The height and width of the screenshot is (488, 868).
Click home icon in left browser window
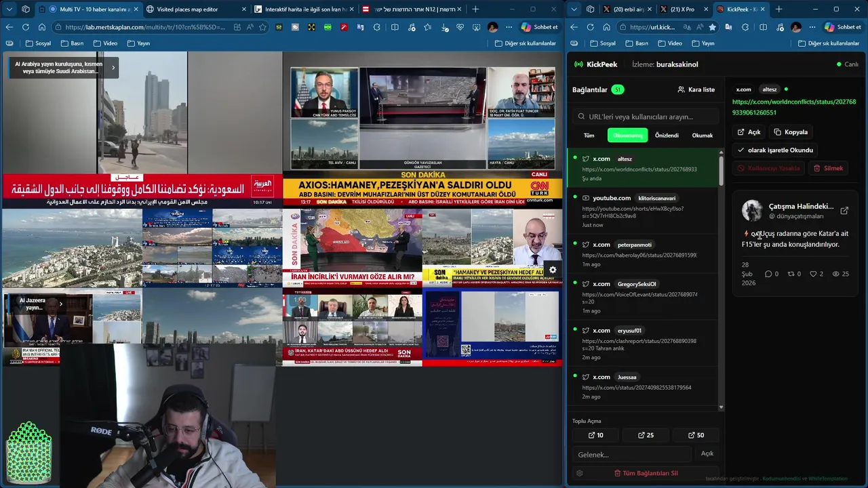coord(41,27)
